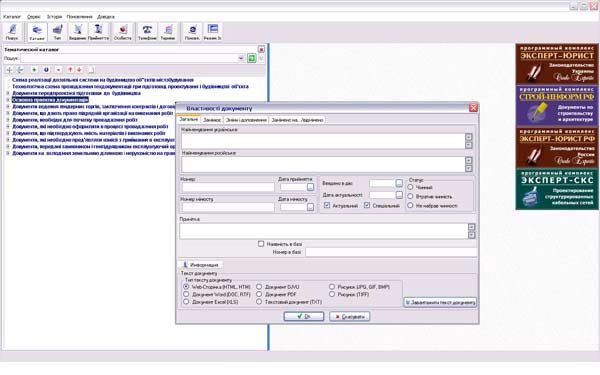Viewport: 600px width, 375px height.
Task: Click the plus expand-all icon in catalog toolbar
Action: coord(10,70)
